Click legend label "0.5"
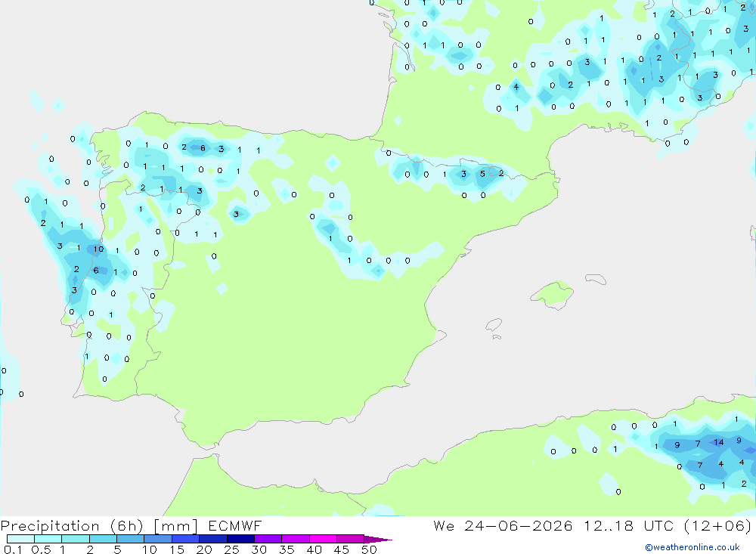The width and height of the screenshot is (756, 554). [41, 549]
